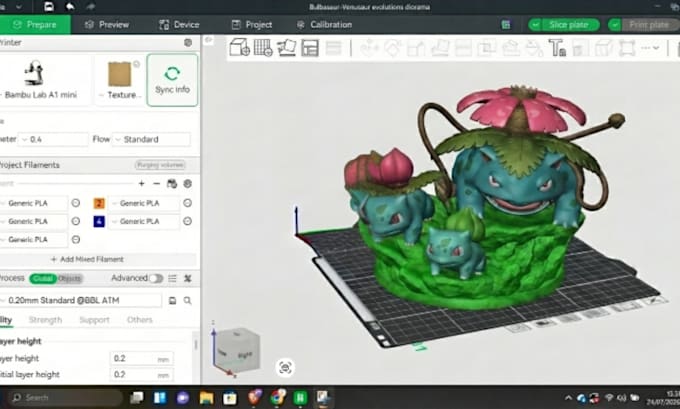Switch to the Prepare tab

[x=35, y=25]
